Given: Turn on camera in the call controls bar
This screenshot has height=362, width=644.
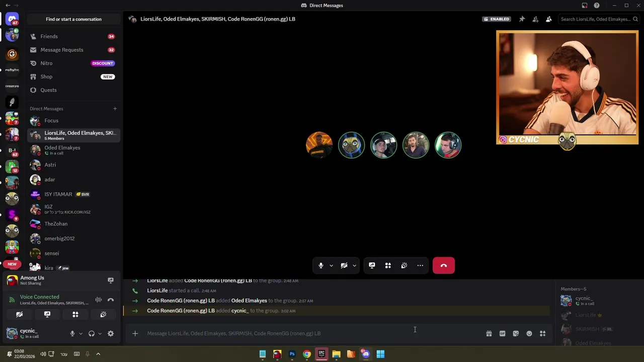Looking at the screenshot, I should [x=344, y=265].
